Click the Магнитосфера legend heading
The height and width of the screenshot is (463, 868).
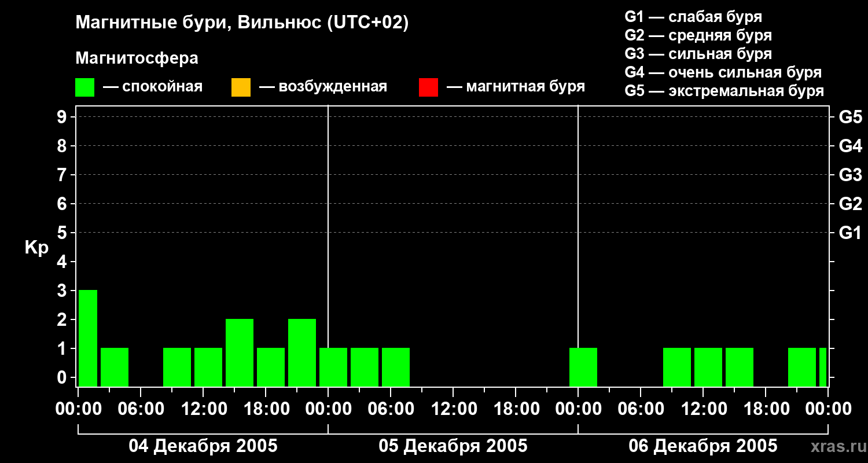pyautogui.click(x=137, y=58)
